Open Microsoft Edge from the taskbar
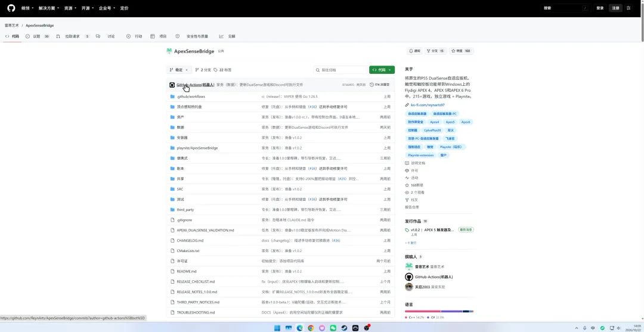The height and width of the screenshot is (332, 644). (x=300, y=328)
